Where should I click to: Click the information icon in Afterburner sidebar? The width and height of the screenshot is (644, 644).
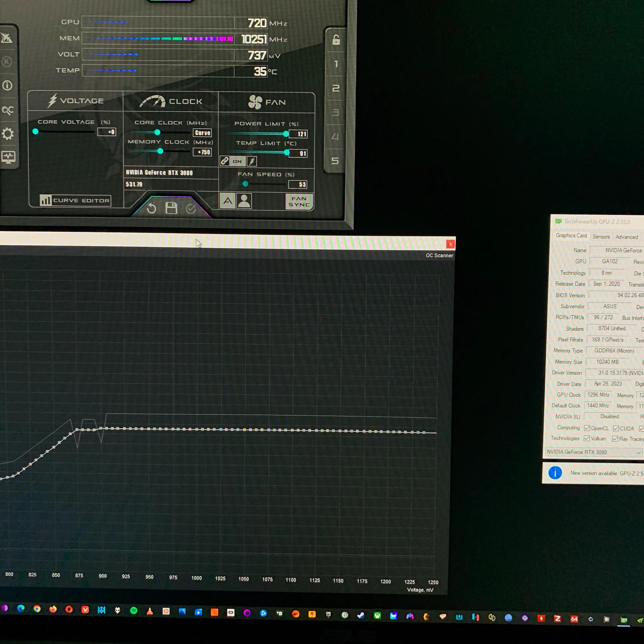pyautogui.click(x=7, y=86)
